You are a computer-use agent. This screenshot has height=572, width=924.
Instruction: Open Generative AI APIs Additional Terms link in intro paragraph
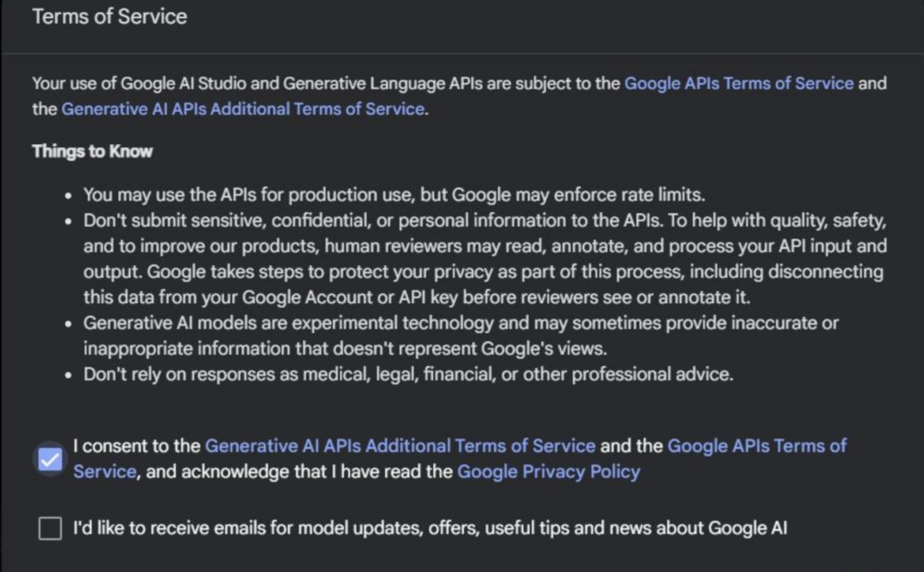pyautogui.click(x=242, y=109)
